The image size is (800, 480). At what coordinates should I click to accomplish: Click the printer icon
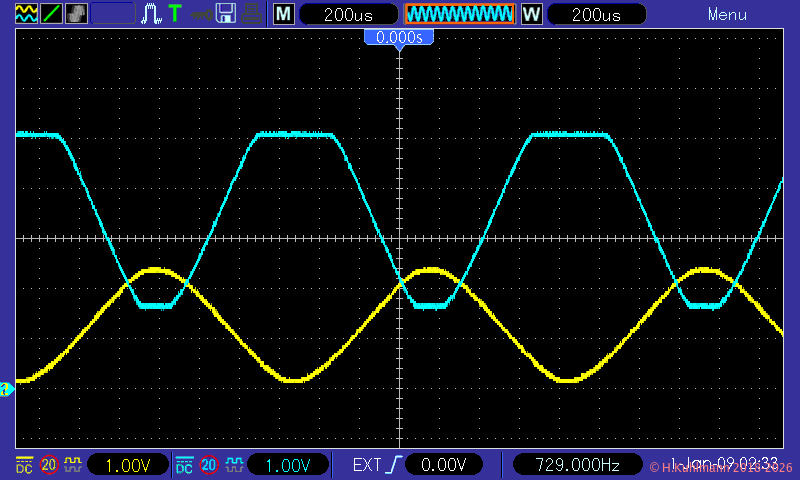[x=251, y=14]
